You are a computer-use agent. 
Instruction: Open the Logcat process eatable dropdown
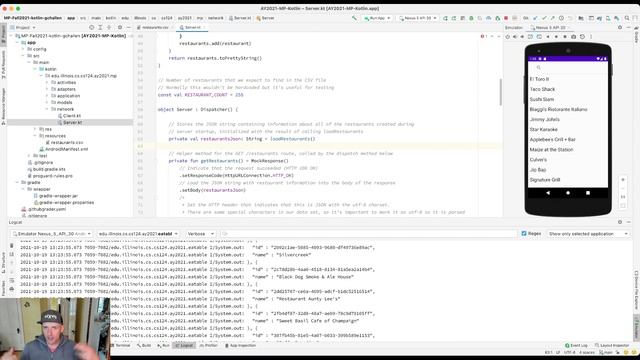coord(138,234)
